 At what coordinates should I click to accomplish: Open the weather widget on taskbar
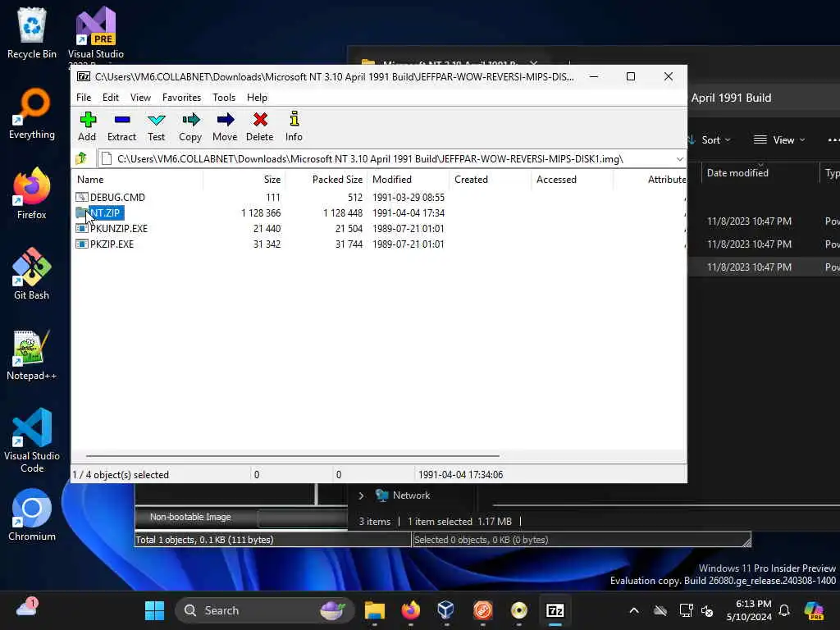point(27,608)
